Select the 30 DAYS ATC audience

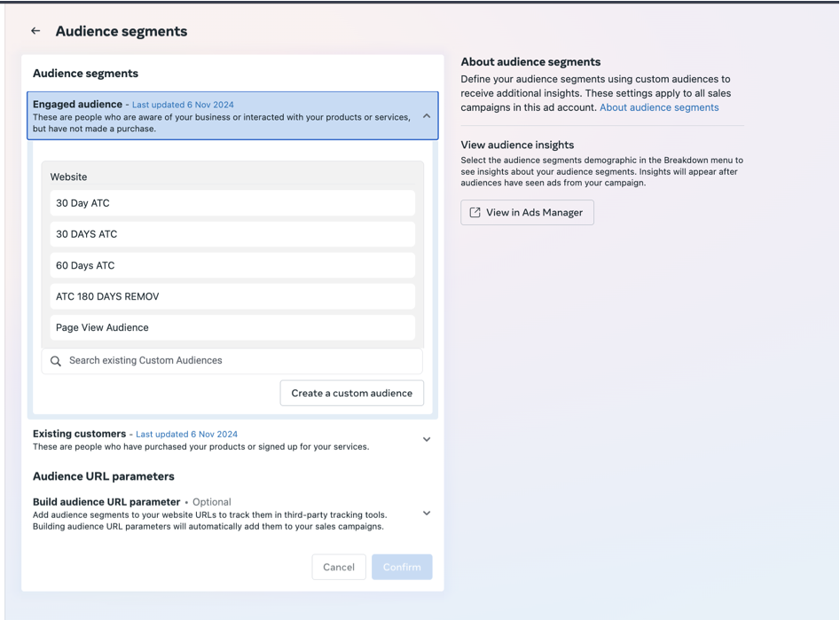click(x=232, y=234)
